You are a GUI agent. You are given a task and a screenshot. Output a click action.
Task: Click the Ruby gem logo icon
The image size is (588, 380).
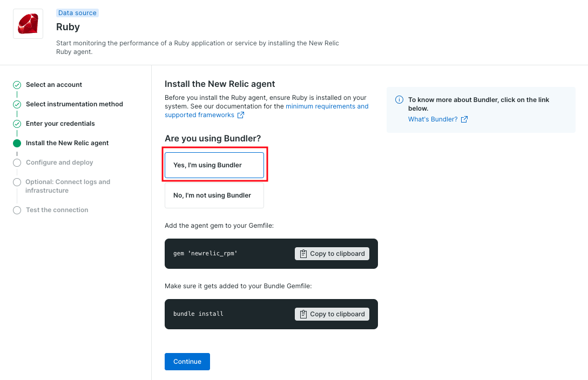(28, 24)
